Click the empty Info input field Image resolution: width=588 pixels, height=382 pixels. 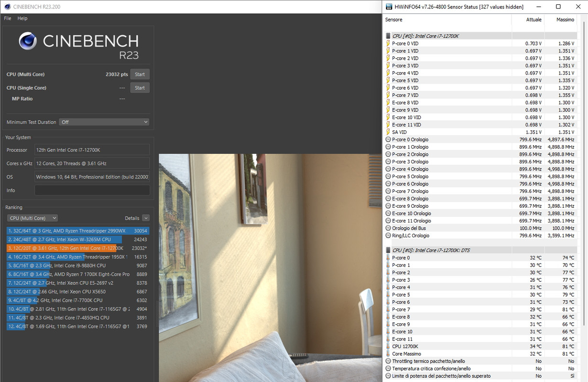pyautogui.click(x=92, y=190)
